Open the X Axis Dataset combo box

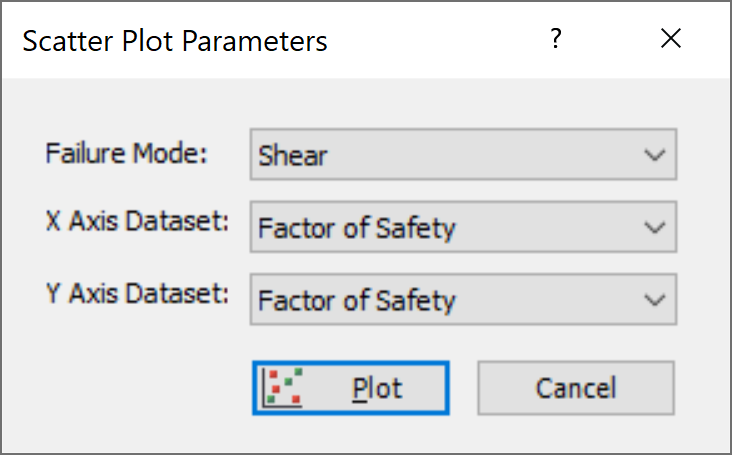pos(463,227)
